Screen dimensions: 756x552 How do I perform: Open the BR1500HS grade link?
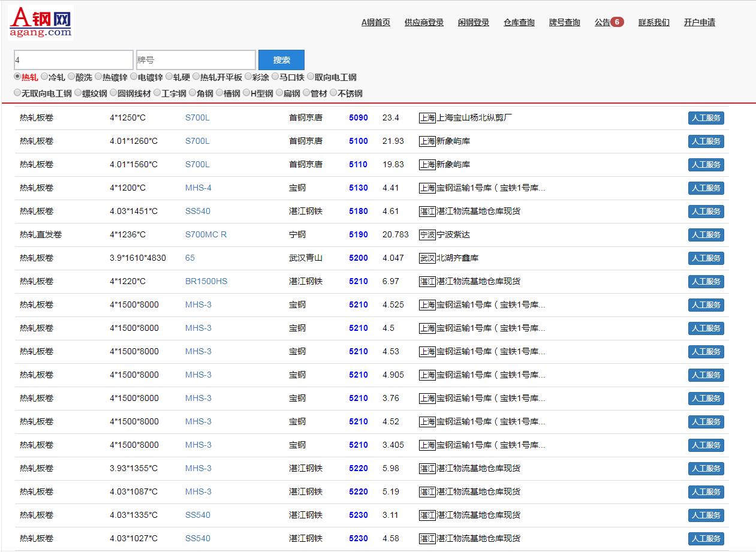pos(206,281)
